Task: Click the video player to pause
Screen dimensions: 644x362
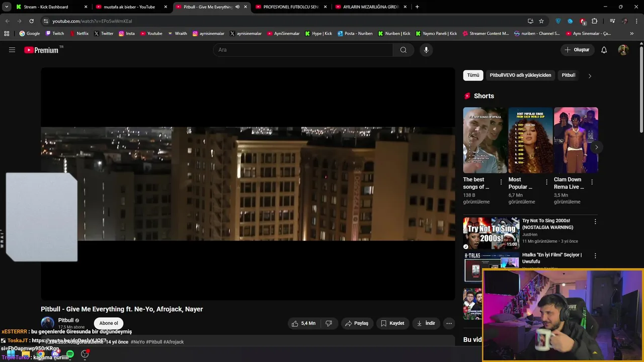Action: coord(248,184)
